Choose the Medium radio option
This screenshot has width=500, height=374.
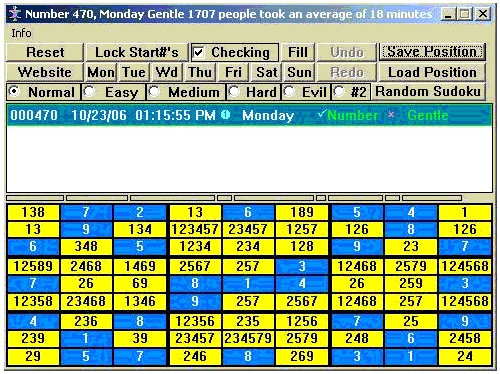[154, 92]
